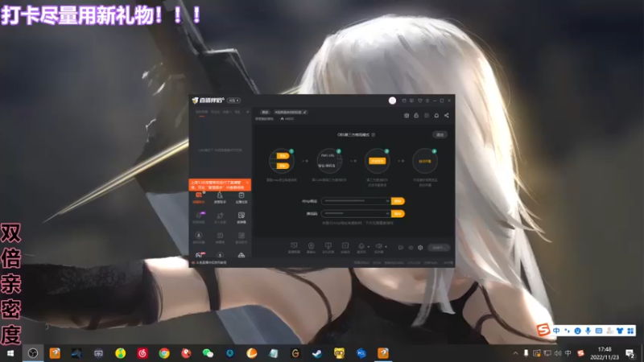Open the Windows Start menu
Screen dimensions: 644x362
point(10,353)
